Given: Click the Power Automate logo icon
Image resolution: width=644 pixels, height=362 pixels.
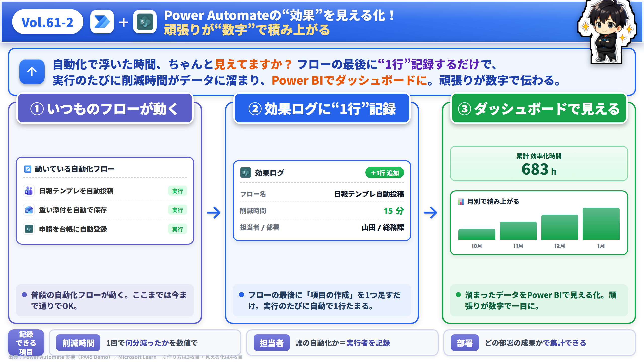Looking at the screenshot, I should click(x=102, y=22).
